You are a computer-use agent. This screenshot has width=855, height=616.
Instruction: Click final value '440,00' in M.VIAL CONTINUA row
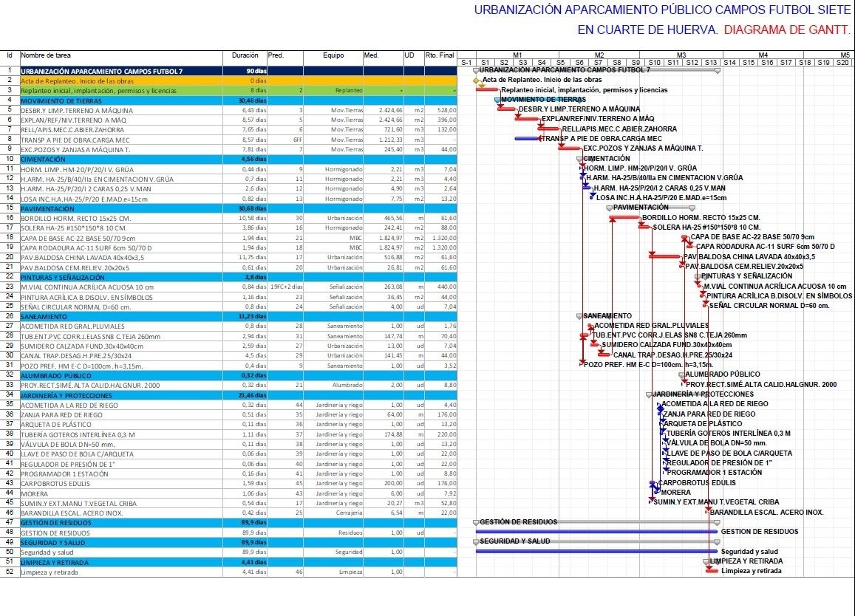tap(446, 287)
